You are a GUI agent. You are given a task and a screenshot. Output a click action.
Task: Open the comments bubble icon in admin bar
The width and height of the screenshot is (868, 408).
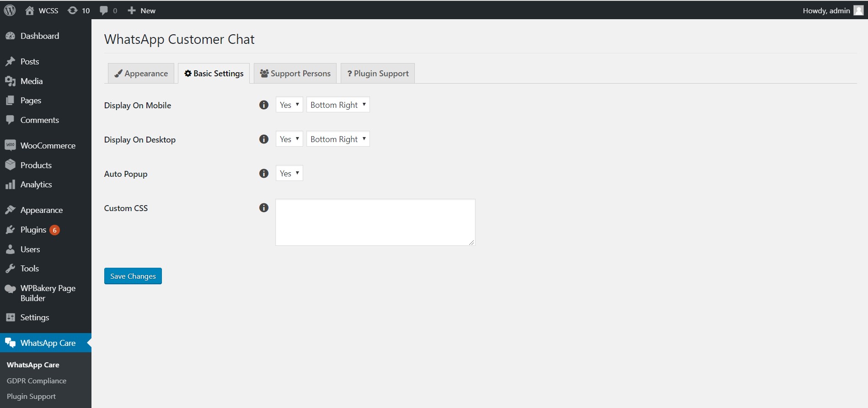coord(108,11)
